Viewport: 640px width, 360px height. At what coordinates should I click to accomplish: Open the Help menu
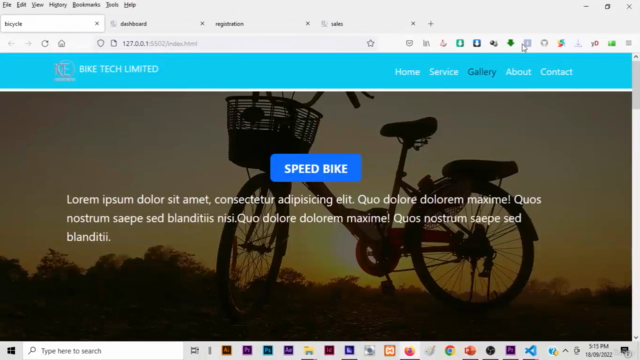click(x=130, y=5)
